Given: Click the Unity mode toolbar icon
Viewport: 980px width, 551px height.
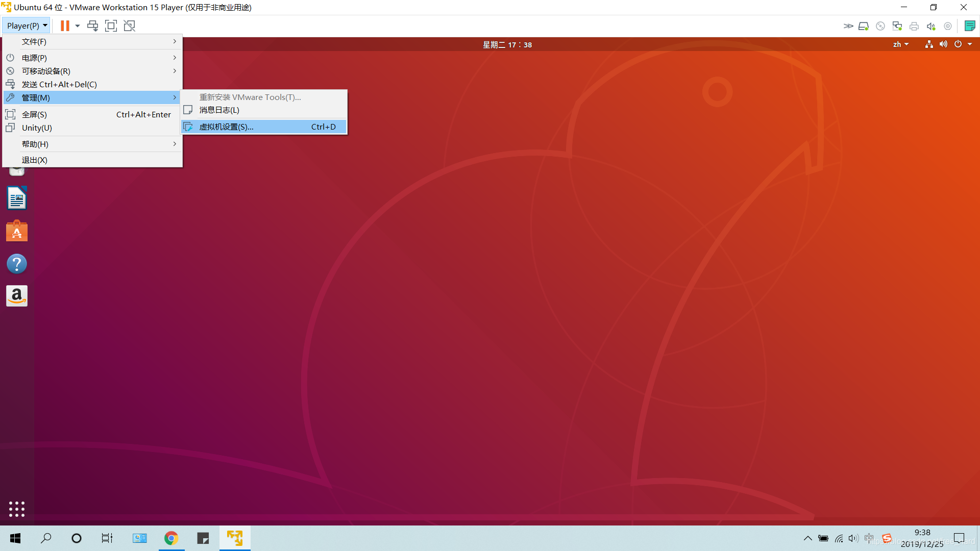Looking at the screenshot, I should tap(130, 26).
